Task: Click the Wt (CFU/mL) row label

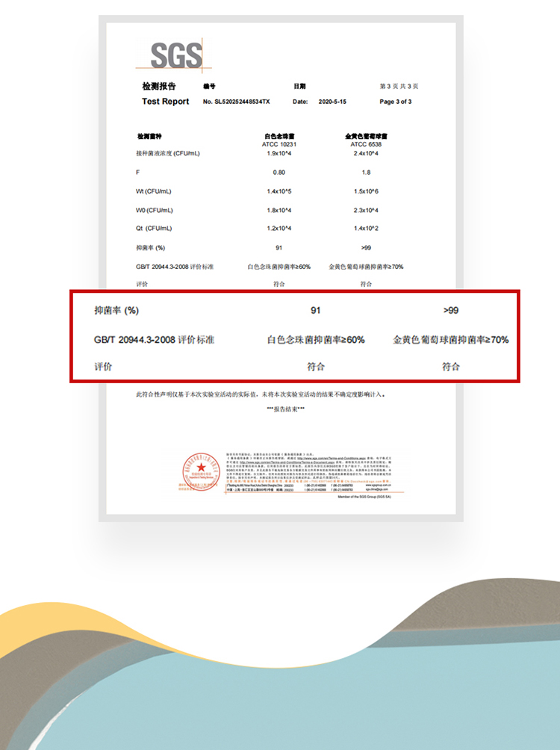Action: pyautogui.click(x=153, y=191)
